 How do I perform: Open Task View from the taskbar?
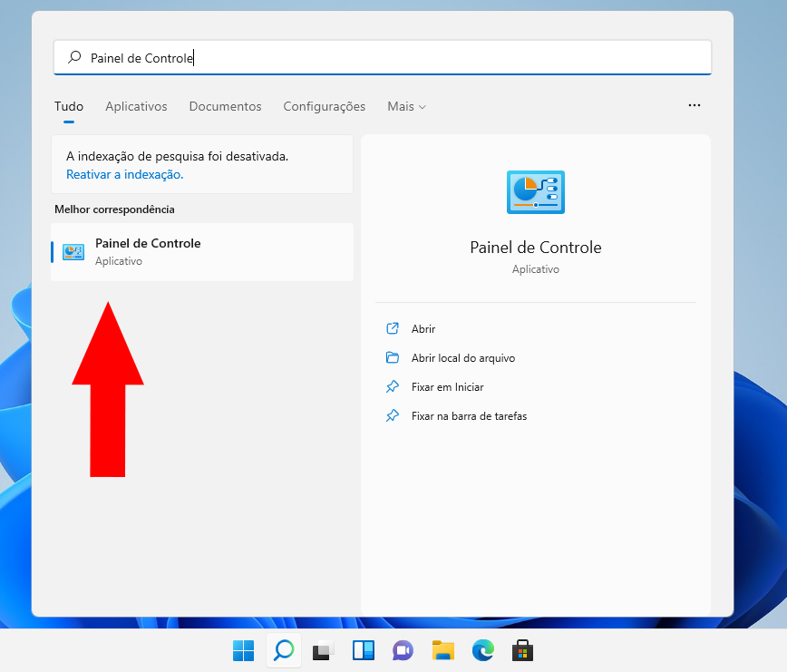323,650
